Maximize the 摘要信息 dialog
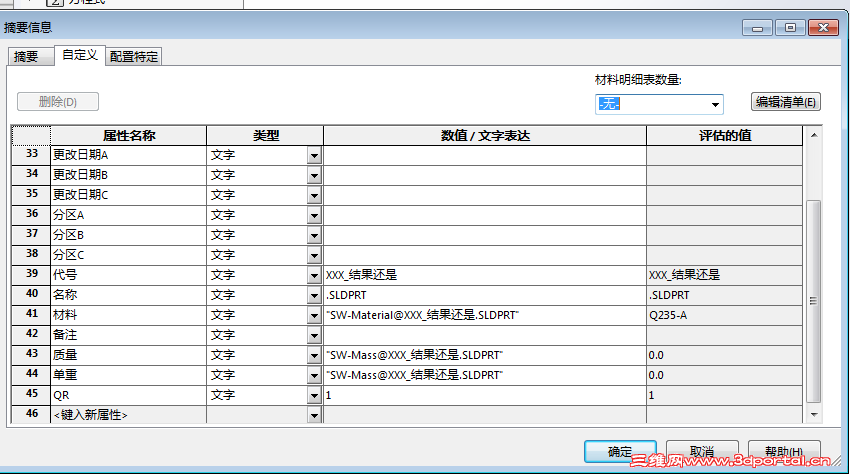The image size is (850, 474). click(790, 28)
